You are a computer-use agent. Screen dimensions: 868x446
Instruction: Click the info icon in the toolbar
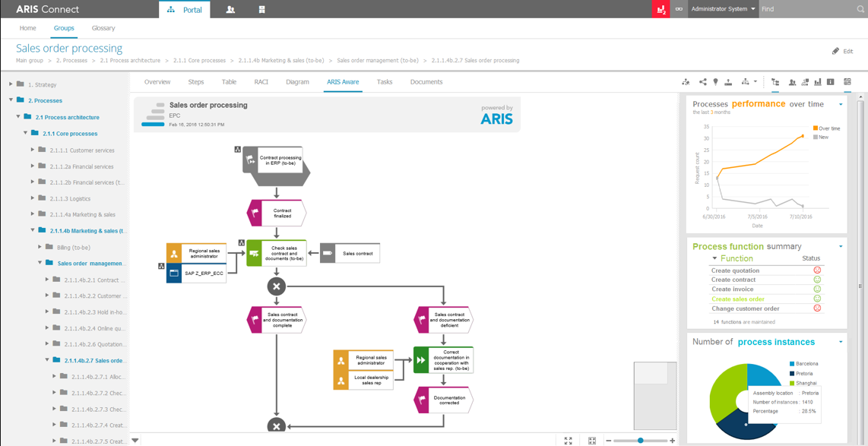(830, 82)
